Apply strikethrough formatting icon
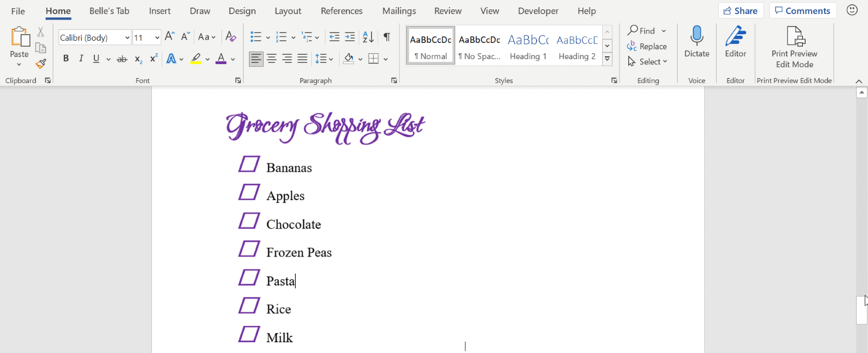The width and height of the screenshot is (868, 353). pyautogui.click(x=122, y=59)
